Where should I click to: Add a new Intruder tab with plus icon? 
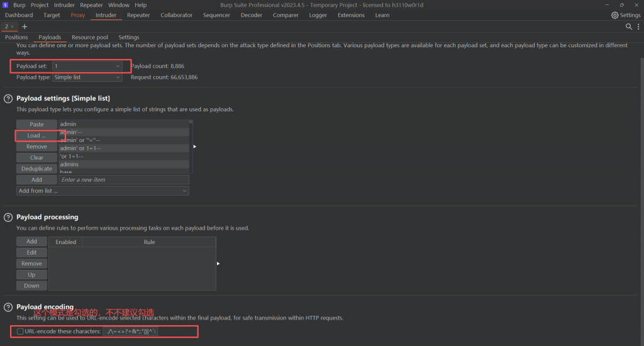25,27
